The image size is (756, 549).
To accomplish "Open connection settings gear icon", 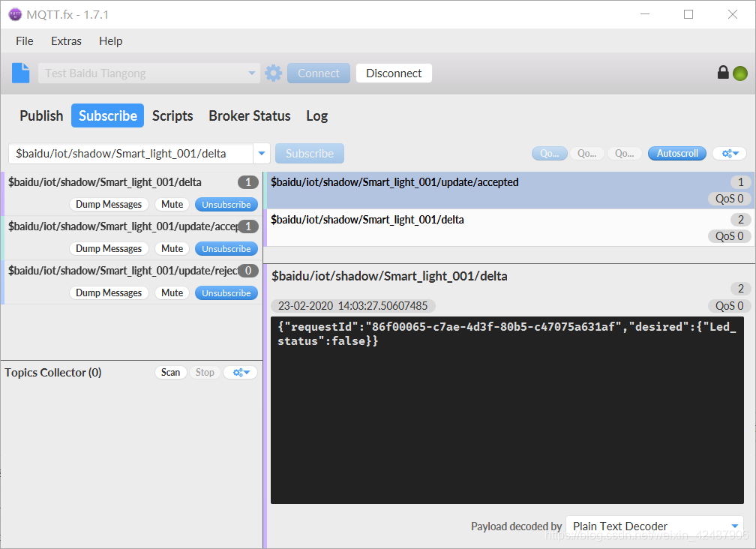I will [x=273, y=73].
